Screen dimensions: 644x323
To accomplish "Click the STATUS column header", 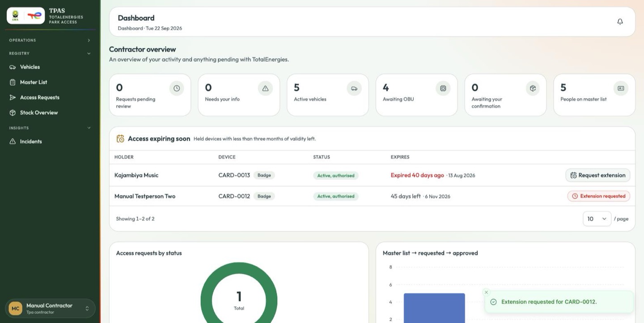I will point(322,157).
